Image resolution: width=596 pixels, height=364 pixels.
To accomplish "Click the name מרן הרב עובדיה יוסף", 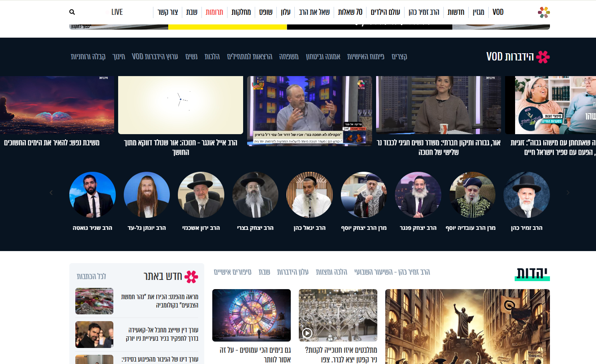I will (x=471, y=228).
